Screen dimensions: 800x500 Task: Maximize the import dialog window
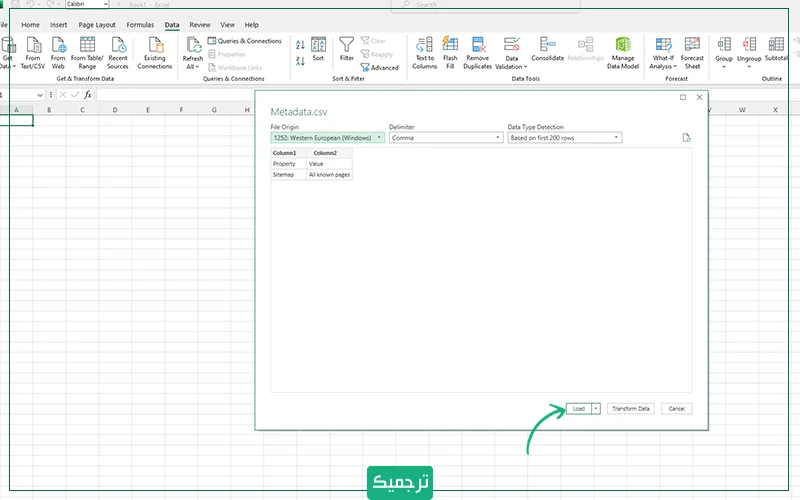tap(683, 97)
